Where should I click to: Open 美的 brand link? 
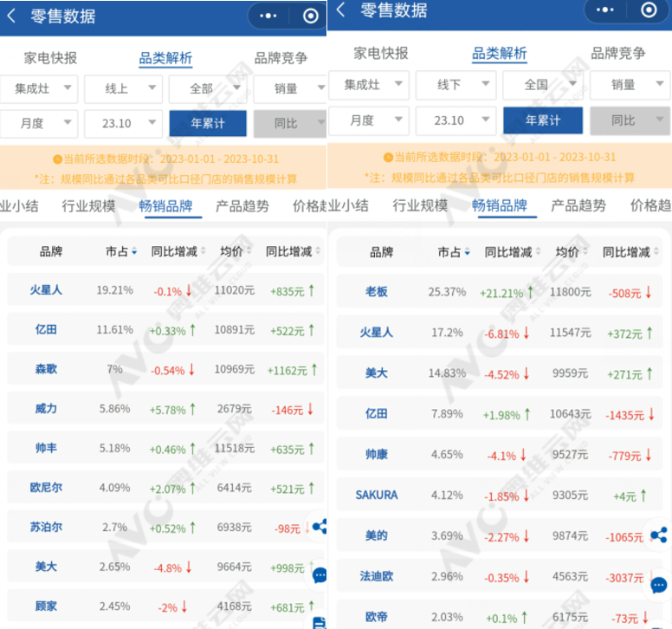tap(377, 535)
